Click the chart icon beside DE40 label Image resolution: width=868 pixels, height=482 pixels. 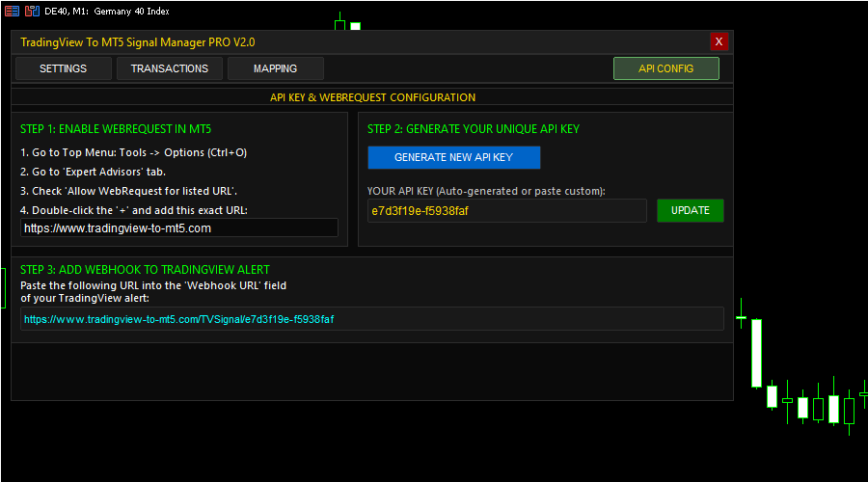(x=32, y=11)
